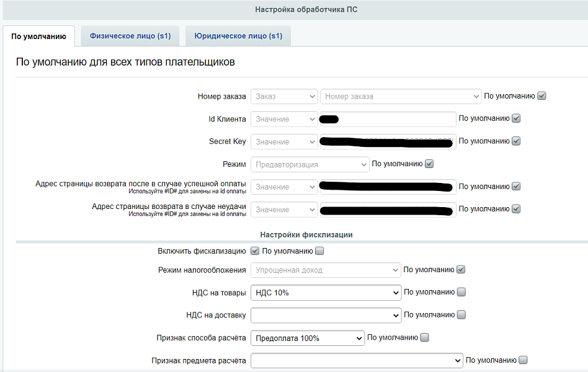Open the Признак способа расчёта dropdown
This screenshot has width=588, height=372.
[308, 337]
